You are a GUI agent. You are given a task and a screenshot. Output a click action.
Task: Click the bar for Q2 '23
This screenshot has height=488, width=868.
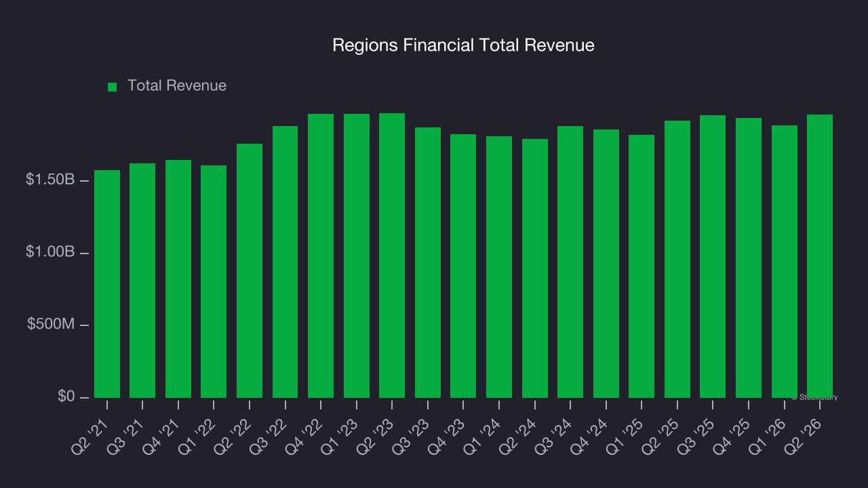pos(392,256)
